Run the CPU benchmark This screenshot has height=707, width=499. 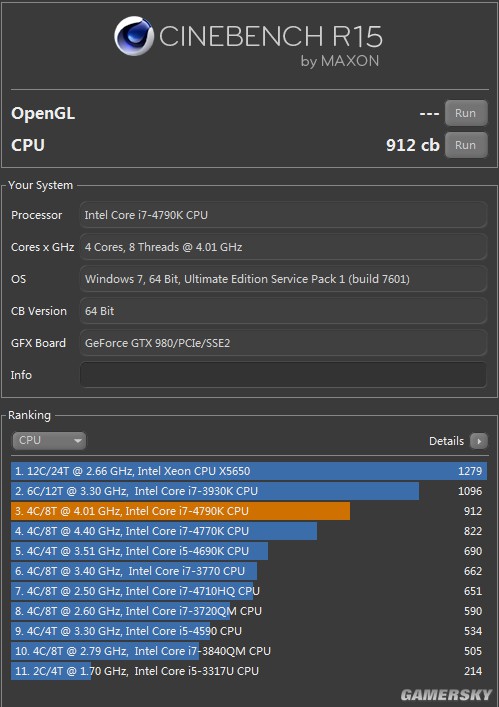click(466, 145)
